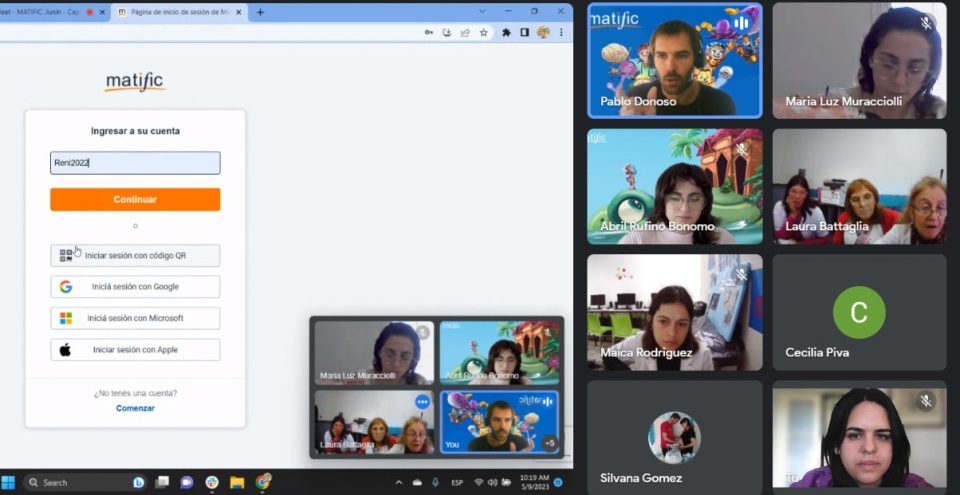Select Pablo Donoso video tile
The width and height of the screenshot is (960, 495).
(675, 60)
